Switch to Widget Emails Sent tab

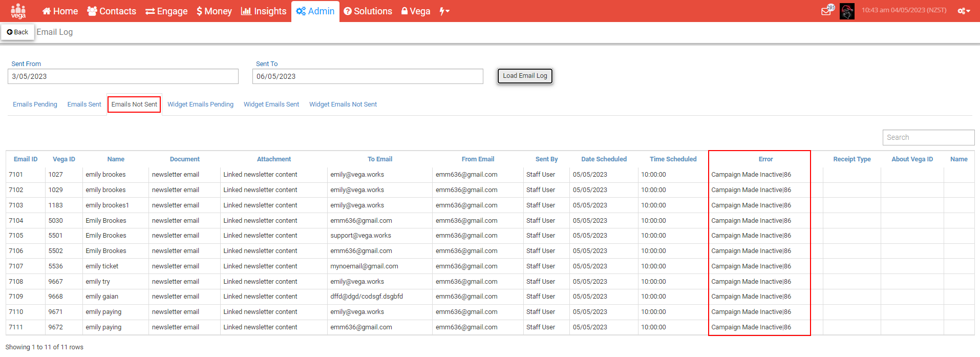click(x=271, y=104)
